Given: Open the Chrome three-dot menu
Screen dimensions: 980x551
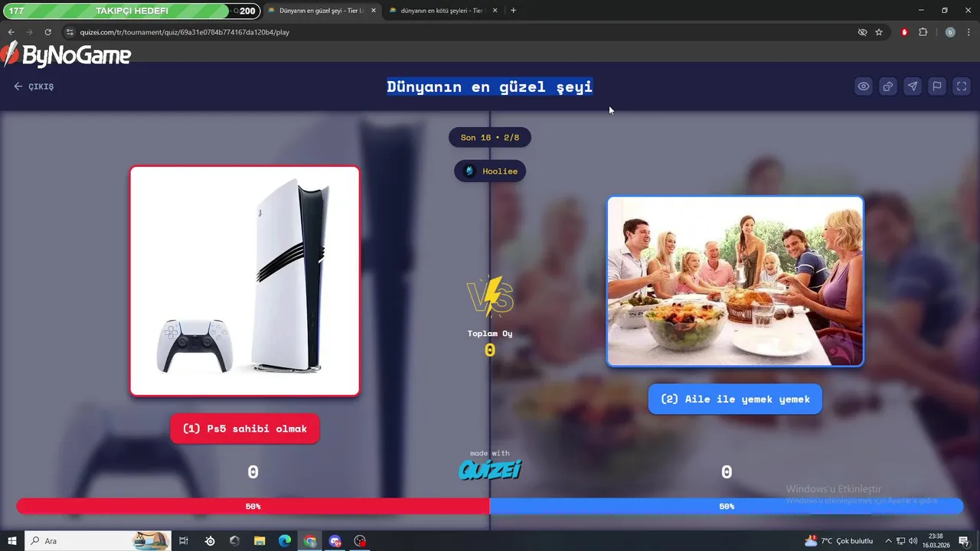Looking at the screenshot, I should [x=969, y=32].
